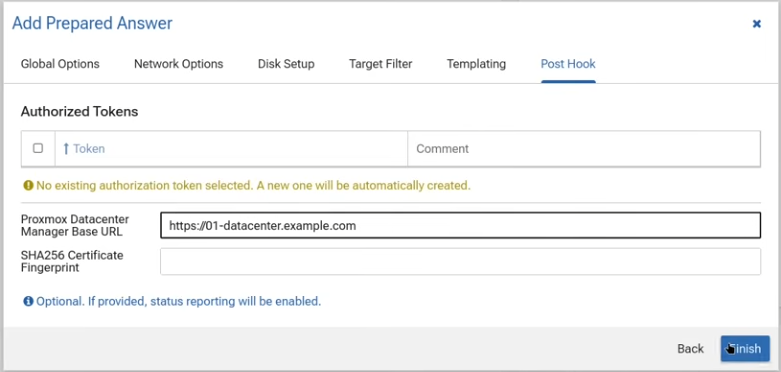Select the Target Filter tab

[381, 64]
